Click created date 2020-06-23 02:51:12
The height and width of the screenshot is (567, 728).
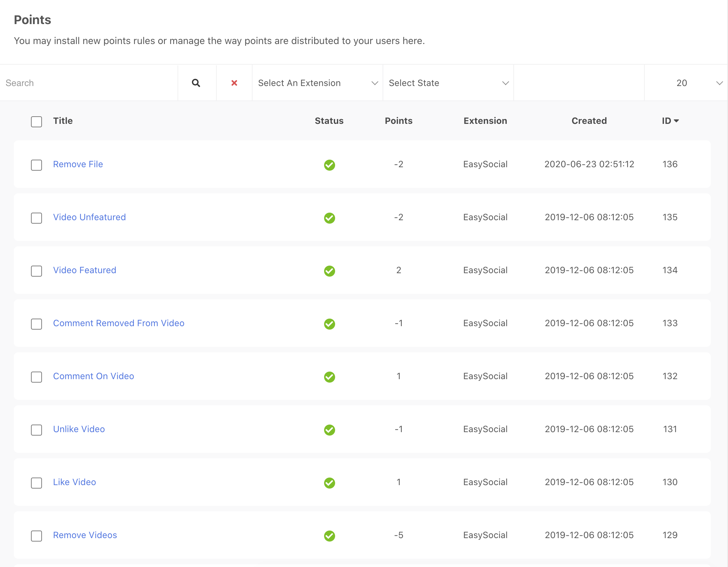coord(589,164)
